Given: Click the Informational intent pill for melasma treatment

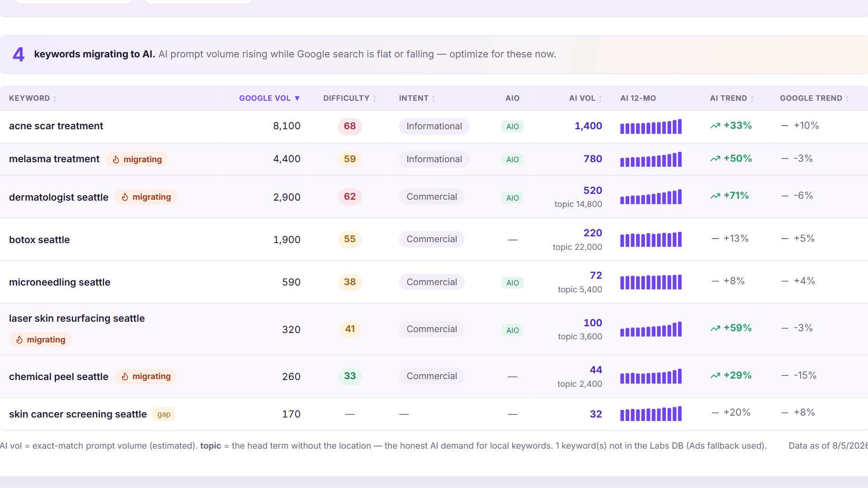Looking at the screenshot, I should (x=434, y=160).
